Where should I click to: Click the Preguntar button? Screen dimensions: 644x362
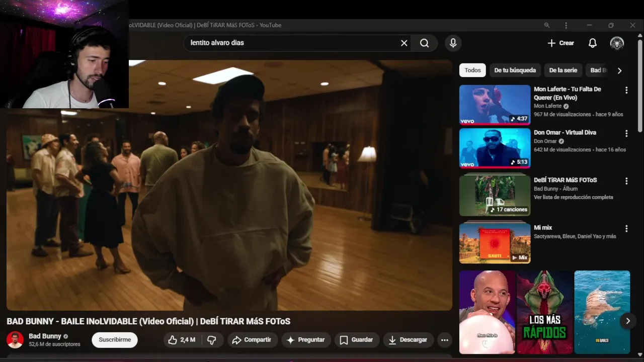(x=305, y=340)
